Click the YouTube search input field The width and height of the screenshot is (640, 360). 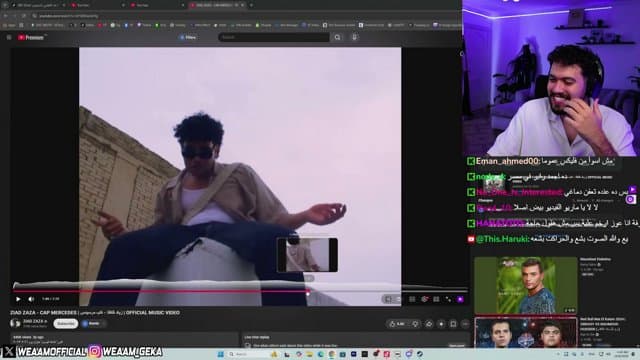tap(274, 37)
